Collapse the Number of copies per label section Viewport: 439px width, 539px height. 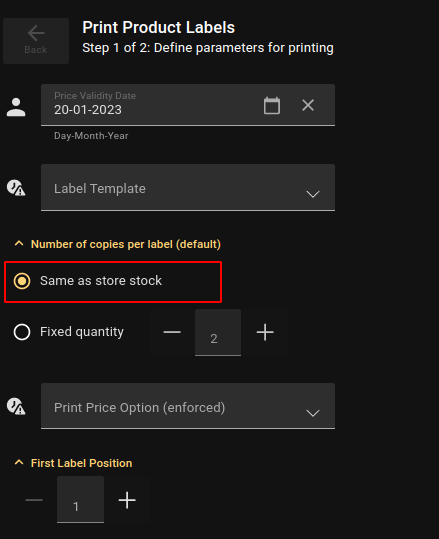click(x=19, y=244)
